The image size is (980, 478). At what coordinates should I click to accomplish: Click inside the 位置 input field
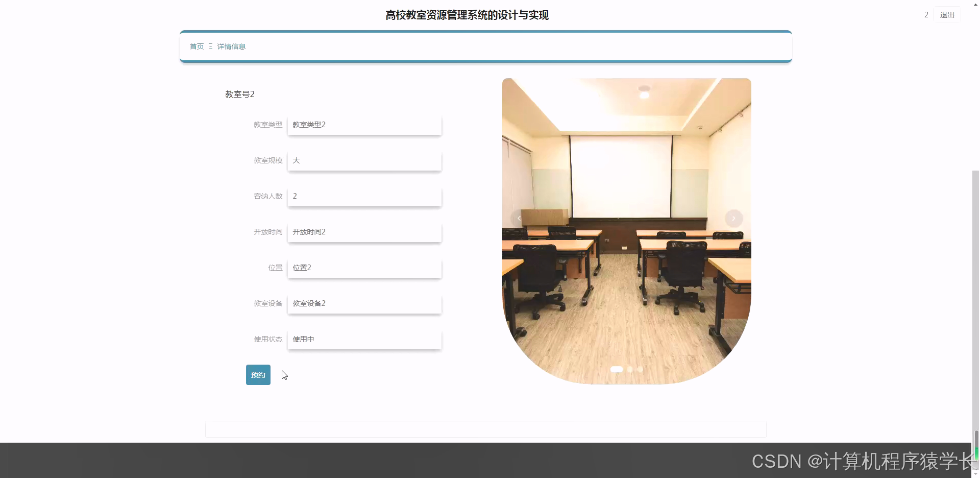[364, 268]
